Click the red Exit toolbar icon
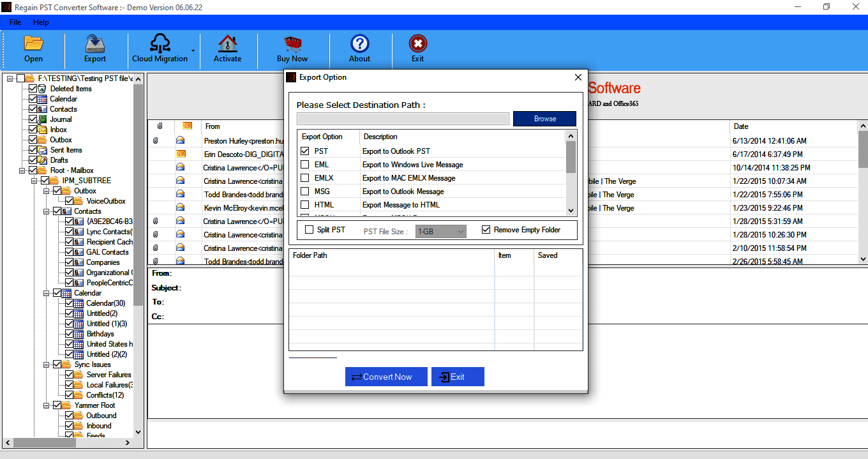This screenshot has height=459, width=868. [418, 43]
